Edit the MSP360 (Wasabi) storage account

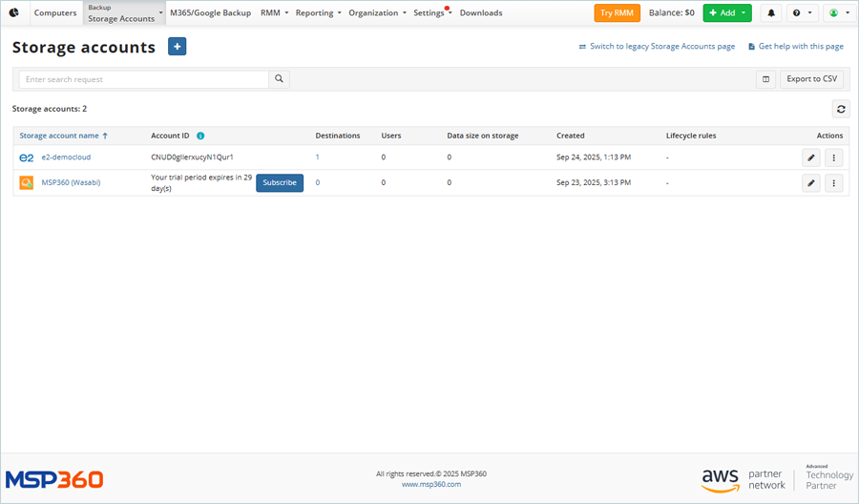coord(810,182)
